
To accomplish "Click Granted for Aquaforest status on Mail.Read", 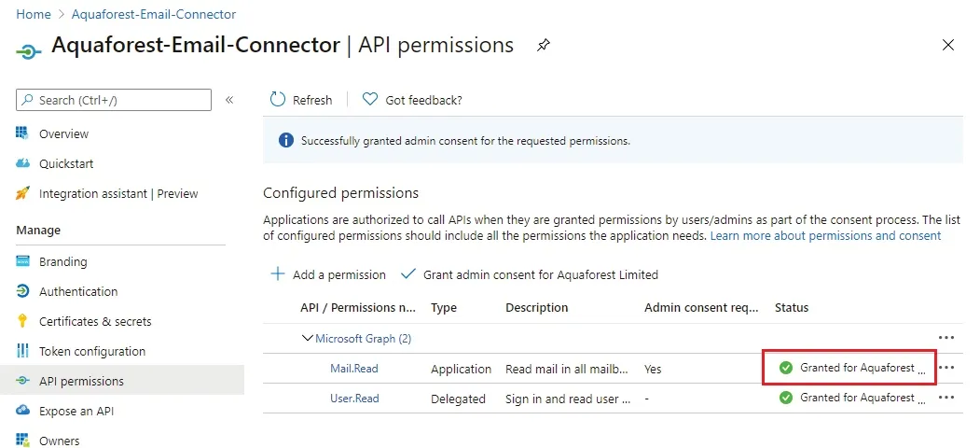I will click(863, 368).
